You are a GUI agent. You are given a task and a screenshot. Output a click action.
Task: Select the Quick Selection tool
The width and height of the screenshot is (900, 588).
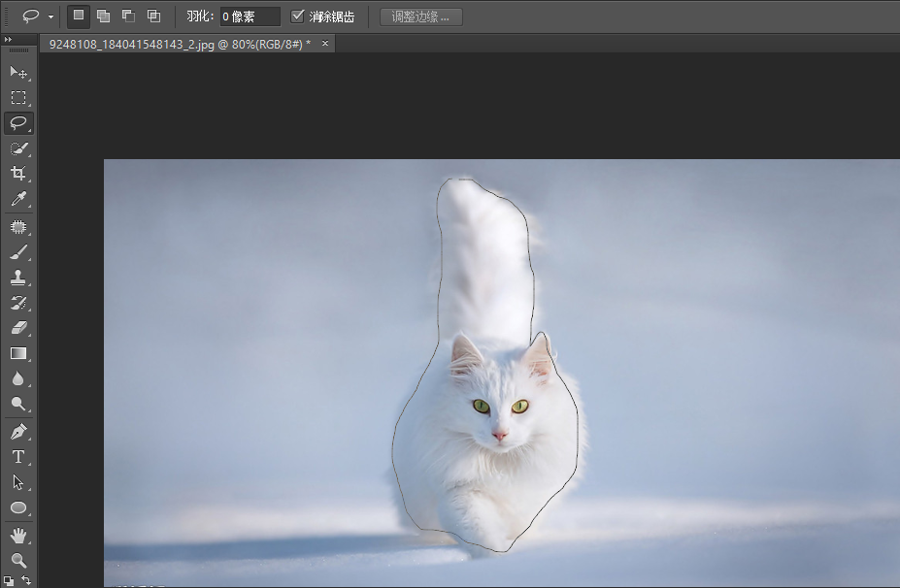click(x=18, y=148)
